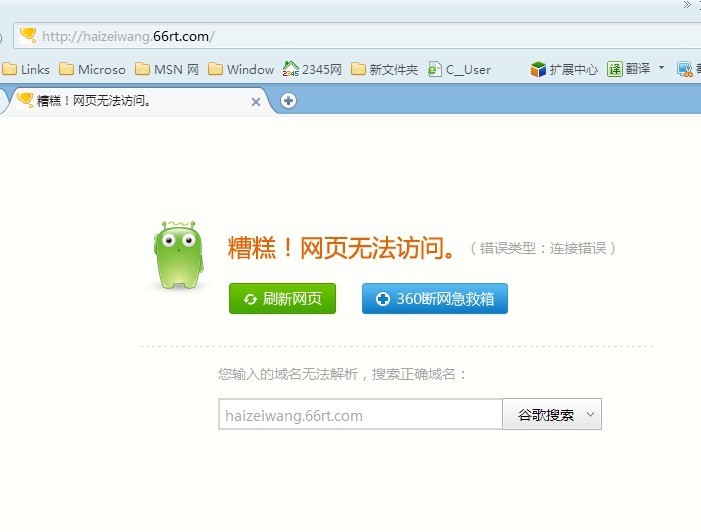Click the 刷新网页 refresh button
Screen dimensions: 701x532
(x=282, y=298)
